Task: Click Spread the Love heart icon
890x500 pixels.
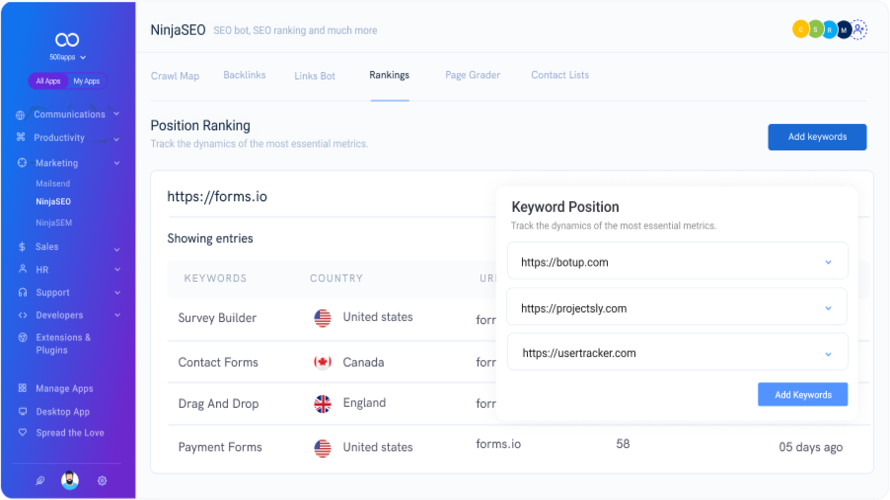Action: (x=23, y=432)
